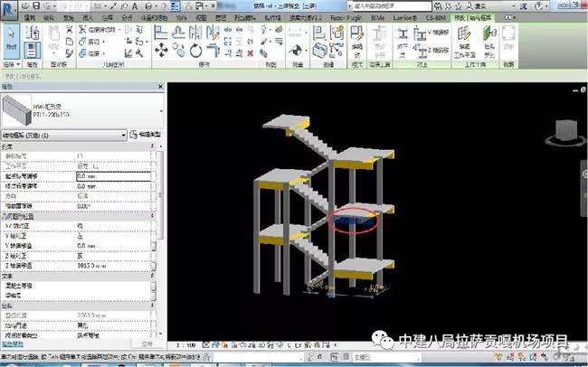Viewport: 588px width, 367px height.
Task: Click the Create group icon
Action: pos(337,33)
